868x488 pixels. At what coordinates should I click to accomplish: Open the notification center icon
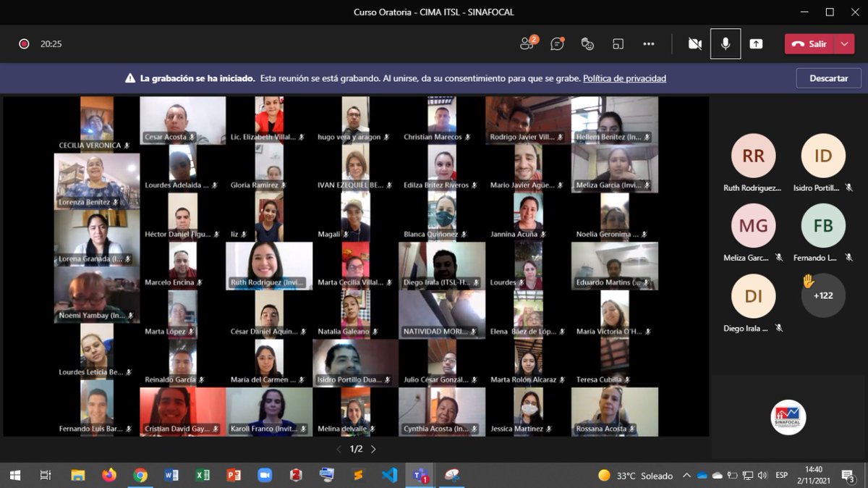pos(851,476)
